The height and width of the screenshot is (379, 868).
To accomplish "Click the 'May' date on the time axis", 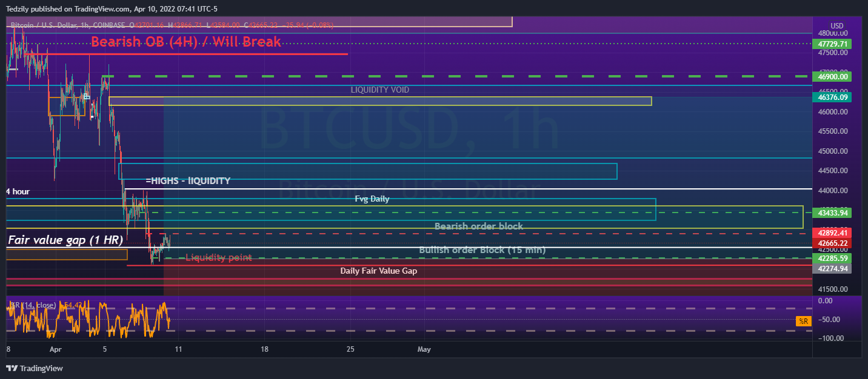I will (x=424, y=349).
